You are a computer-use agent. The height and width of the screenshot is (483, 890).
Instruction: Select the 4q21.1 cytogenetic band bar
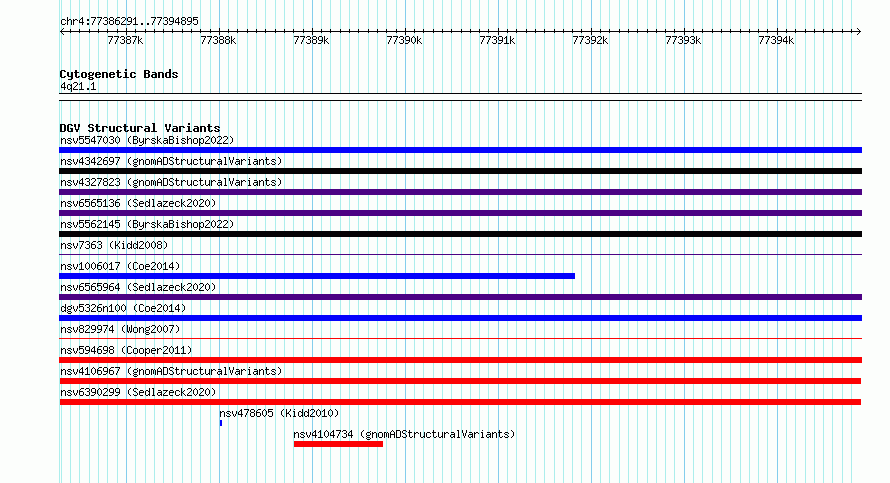tap(460, 97)
